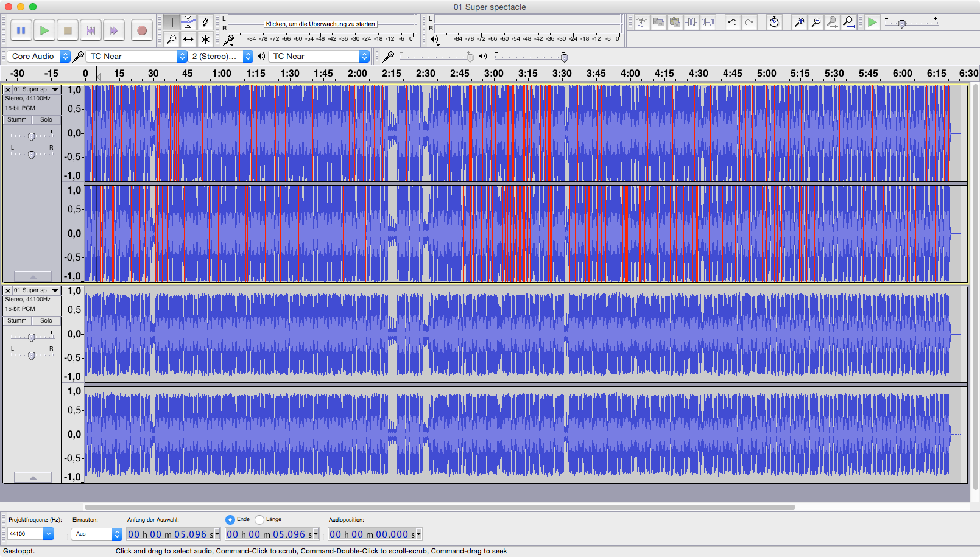This screenshot has width=980, height=557.
Task: Click the Fit Project zoom icon
Action: click(x=848, y=23)
